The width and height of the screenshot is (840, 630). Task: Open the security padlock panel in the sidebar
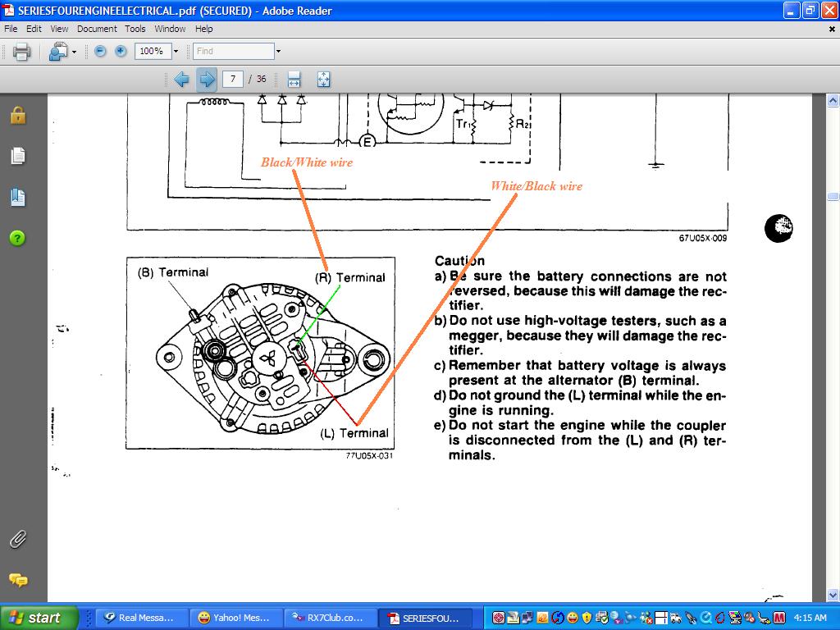(x=18, y=116)
